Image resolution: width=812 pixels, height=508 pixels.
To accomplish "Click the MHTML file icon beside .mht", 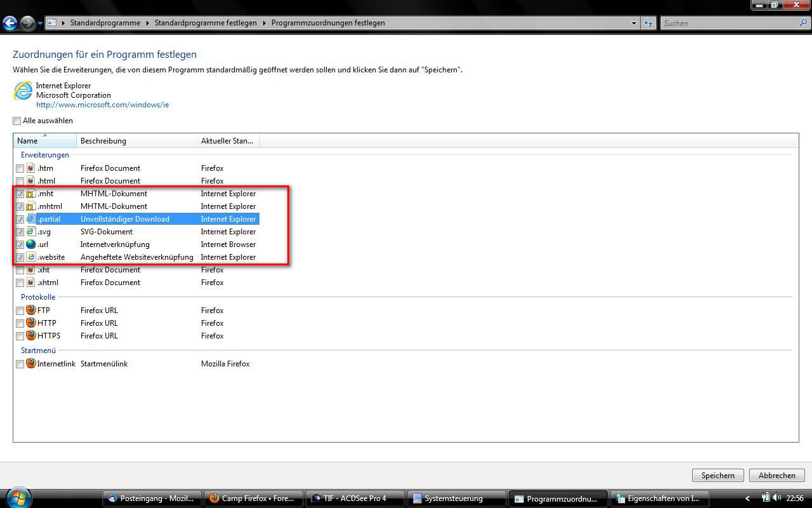I will pos(30,194).
